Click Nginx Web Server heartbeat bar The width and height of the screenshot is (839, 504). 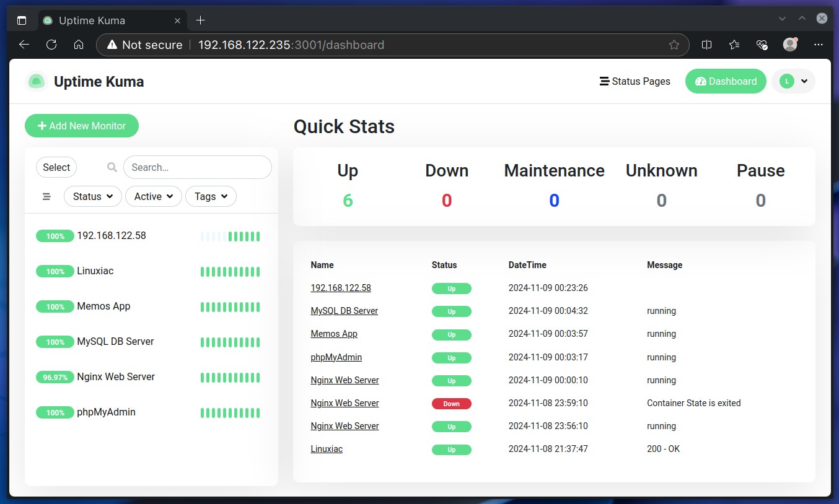tap(230, 377)
